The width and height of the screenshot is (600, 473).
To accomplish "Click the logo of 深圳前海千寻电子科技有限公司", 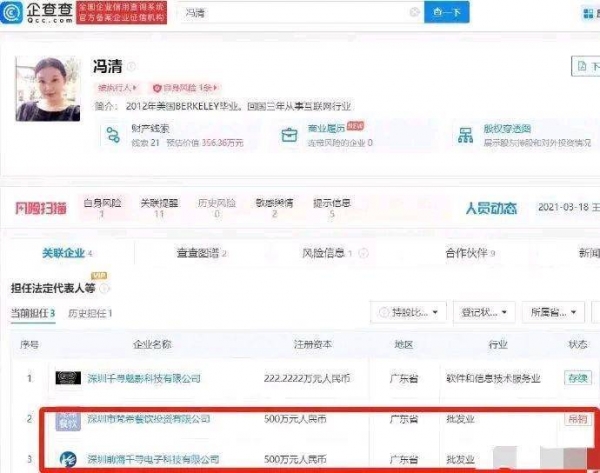I will click(x=68, y=459).
